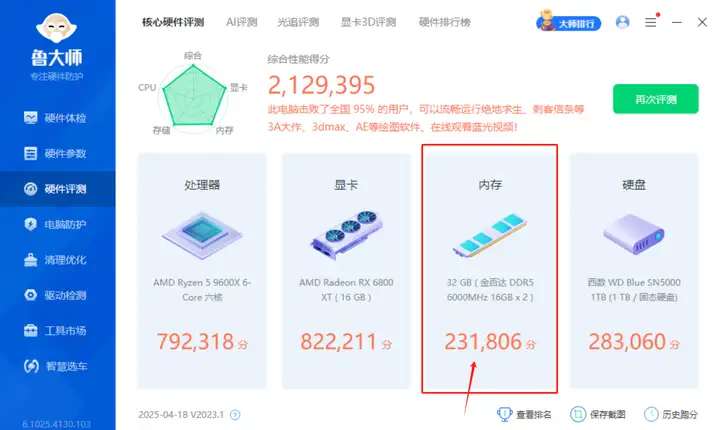Open the hamburger main menu

coord(651,22)
